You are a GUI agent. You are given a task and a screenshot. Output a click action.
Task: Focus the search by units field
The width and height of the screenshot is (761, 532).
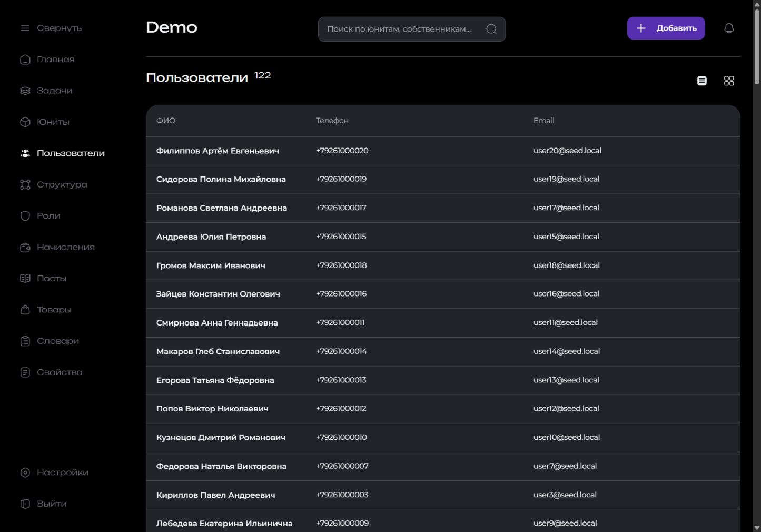click(412, 29)
